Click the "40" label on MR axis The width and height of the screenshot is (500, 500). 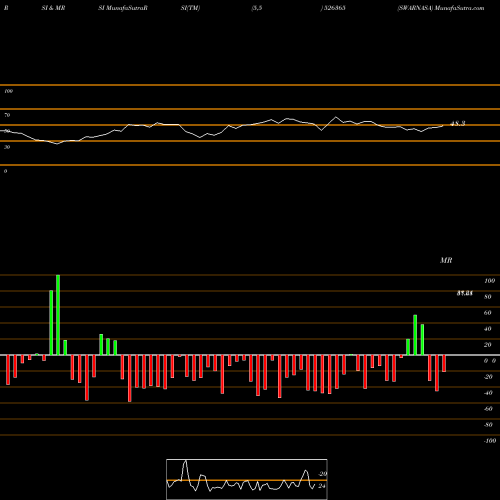(x=488, y=329)
